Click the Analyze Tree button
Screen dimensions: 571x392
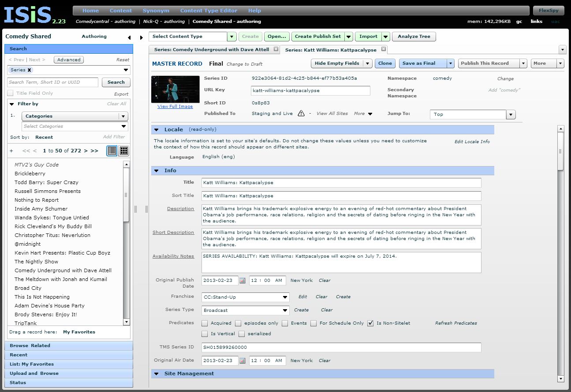[414, 37]
